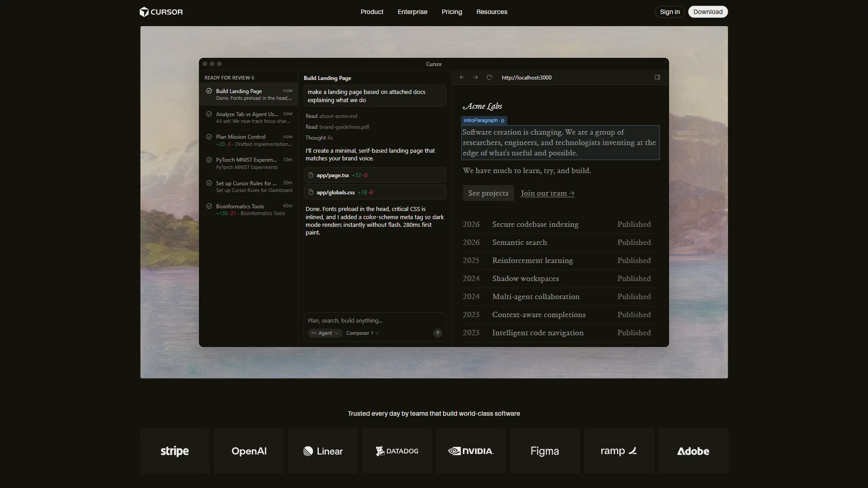Open the app/globals.css file change
Image resolution: width=868 pixels, height=488 pixels.
click(x=375, y=192)
